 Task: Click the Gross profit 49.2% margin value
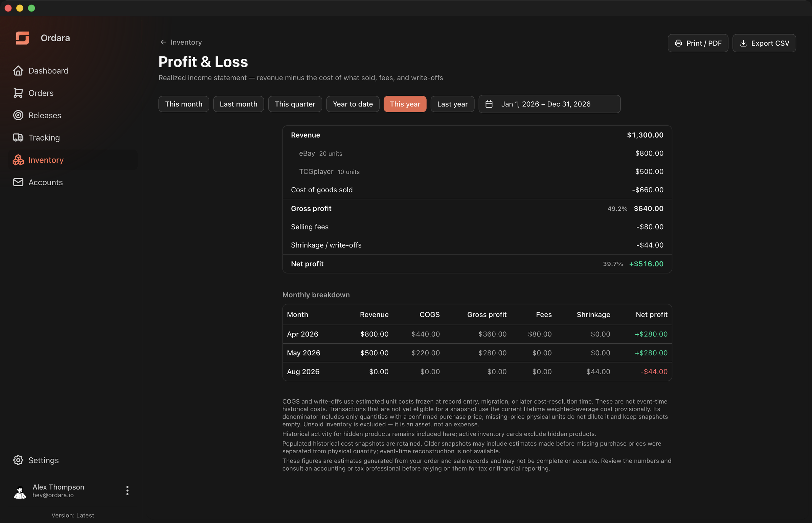click(617, 209)
